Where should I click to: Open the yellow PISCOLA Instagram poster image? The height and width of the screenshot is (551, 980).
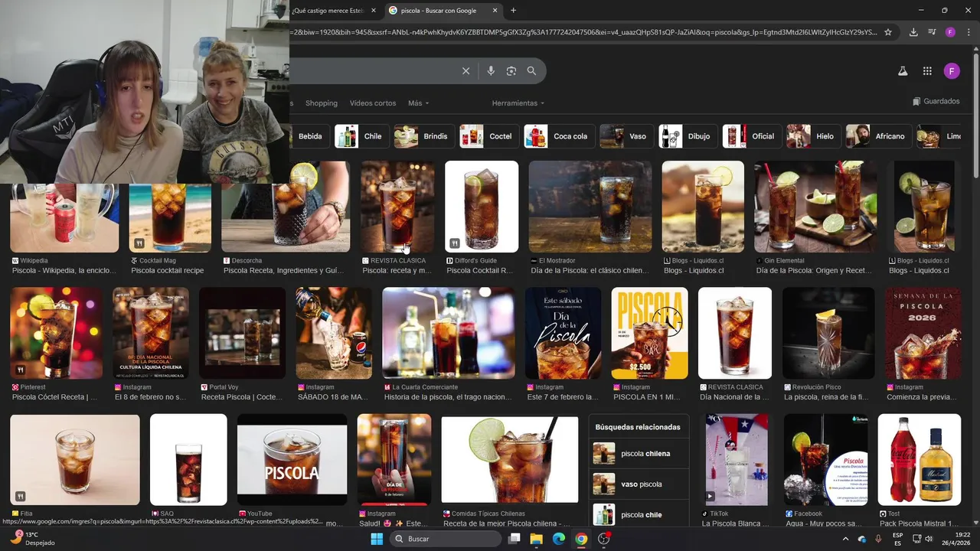650,333
